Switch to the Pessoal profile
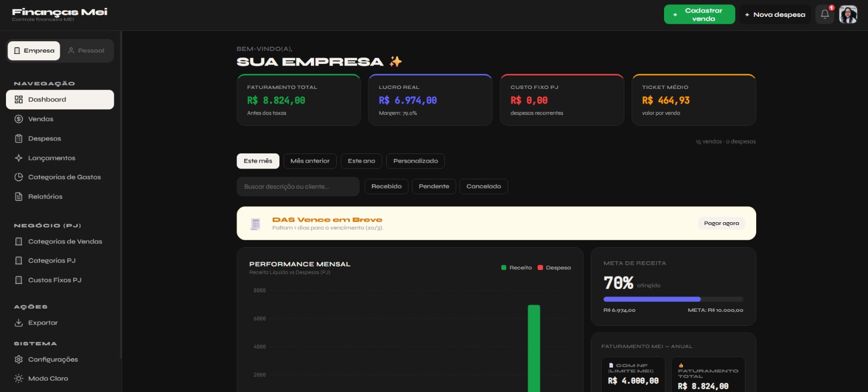868x392 pixels. tap(86, 51)
